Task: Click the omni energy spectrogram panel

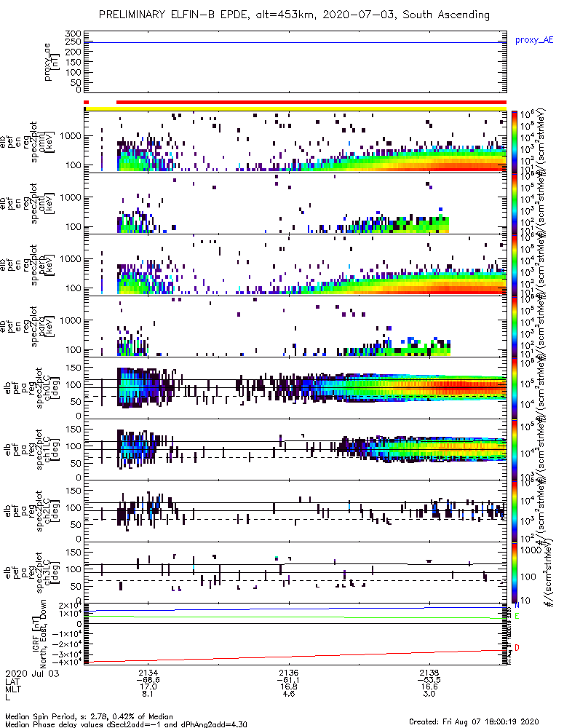Action: click(x=295, y=142)
